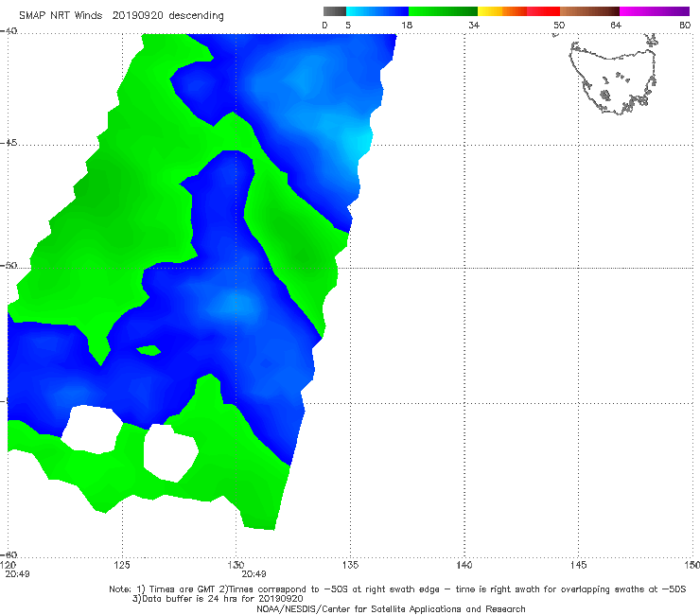Click the color bar label "34"
Viewport: 700px width, 615px height.
pyautogui.click(x=474, y=26)
